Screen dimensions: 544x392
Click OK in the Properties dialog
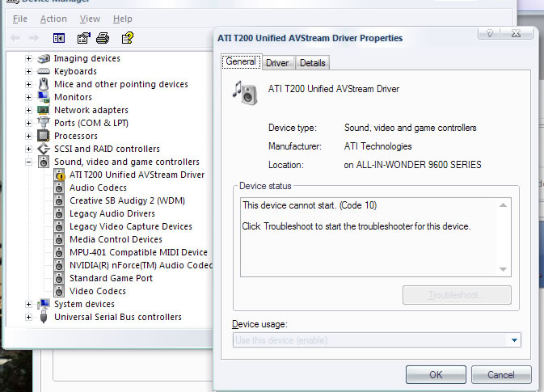point(436,375)
